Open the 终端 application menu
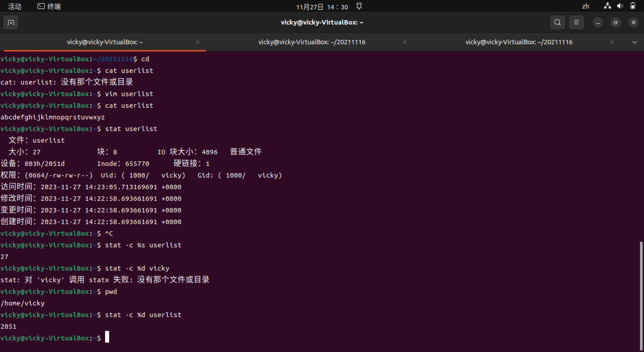This screenshot has width=644, height=352. tap(49, 6)
